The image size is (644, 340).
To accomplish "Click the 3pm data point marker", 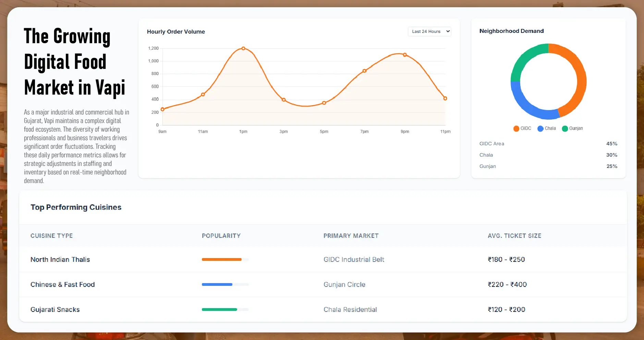I will coord(283,100).
